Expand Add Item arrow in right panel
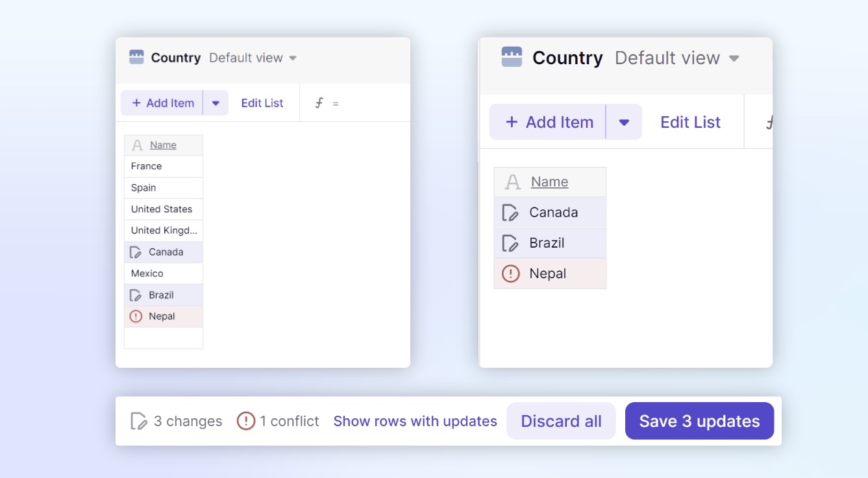Image resolution: width=868 pixels, height=478 pixels. (624, 122)
